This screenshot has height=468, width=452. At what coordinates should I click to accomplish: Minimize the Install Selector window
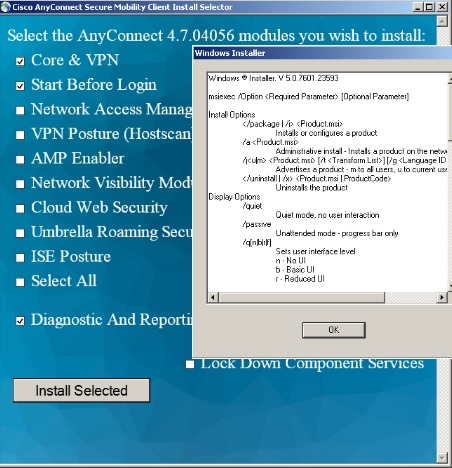tap(418, 7)
